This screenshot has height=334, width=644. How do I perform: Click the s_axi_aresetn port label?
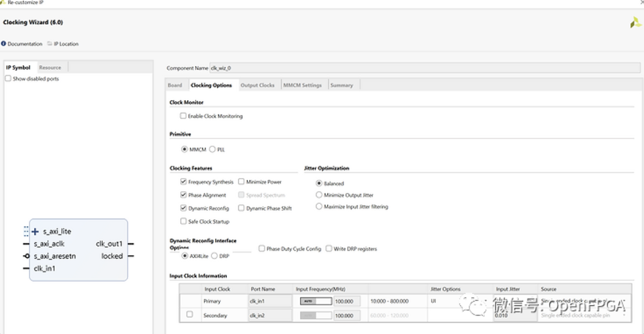click(x=55, y=256)
